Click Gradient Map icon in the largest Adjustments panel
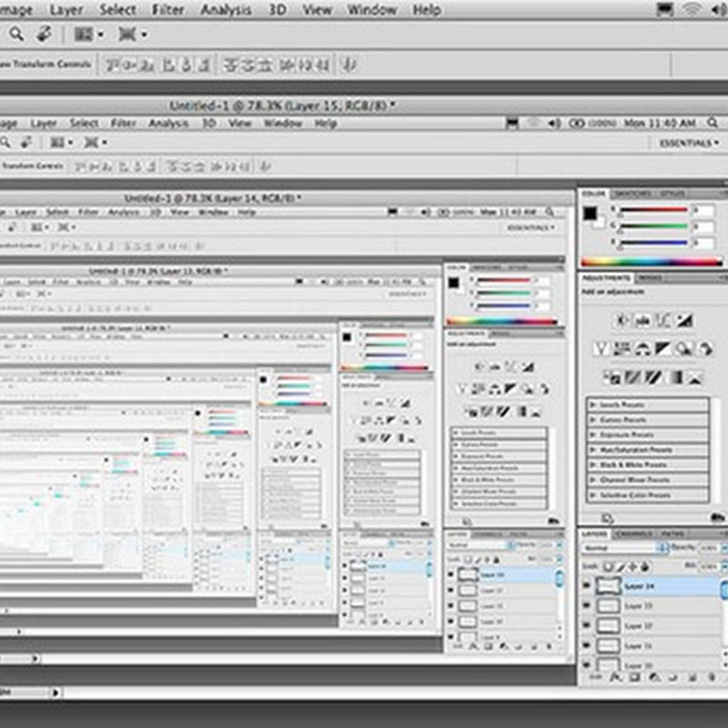Screen dimensions: 728x728 click(676, 378)
